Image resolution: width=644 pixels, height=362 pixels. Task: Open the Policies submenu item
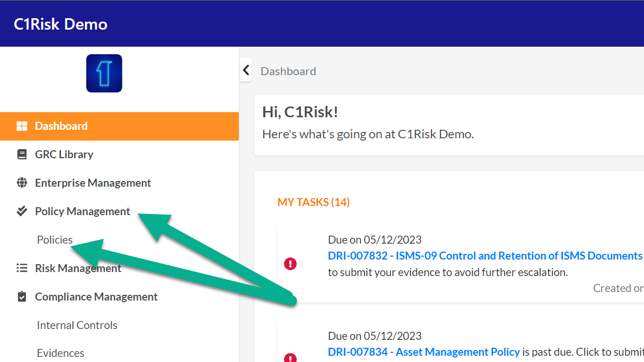click(55, 240)
